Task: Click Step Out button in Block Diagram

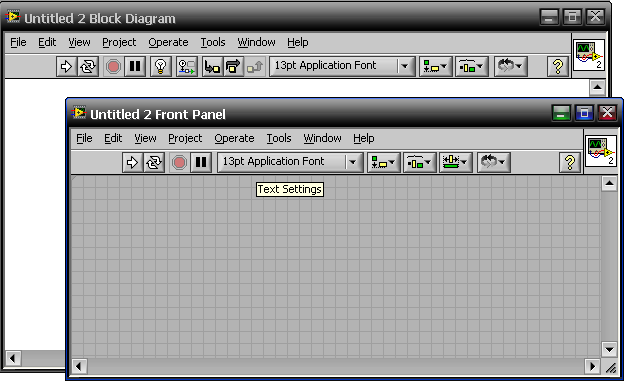Action: [254, 66]
